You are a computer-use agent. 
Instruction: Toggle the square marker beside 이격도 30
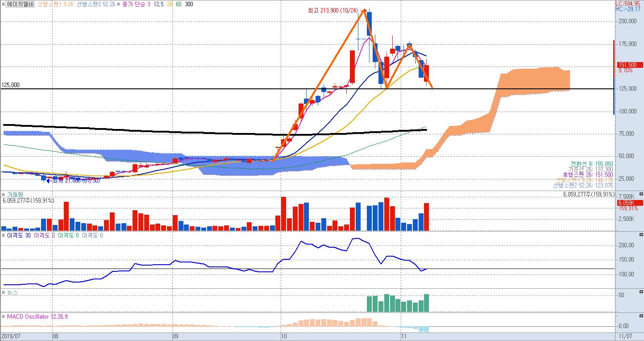[4, 235]
